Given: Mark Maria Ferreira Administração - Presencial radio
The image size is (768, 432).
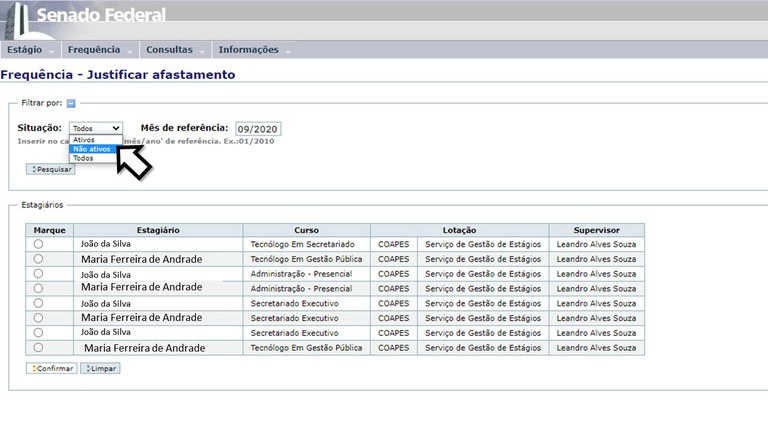Looking at the screenshot, I should click(38, 288).
